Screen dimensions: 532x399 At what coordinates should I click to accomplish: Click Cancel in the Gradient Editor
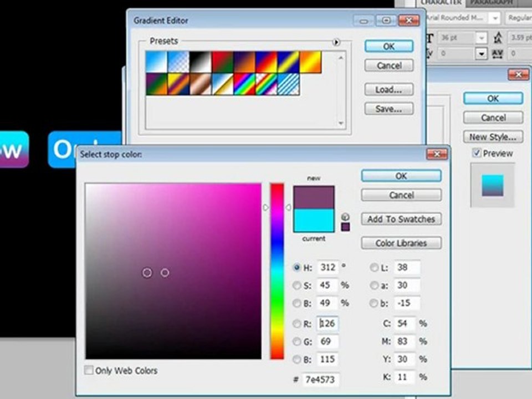(x=389, y=65)
